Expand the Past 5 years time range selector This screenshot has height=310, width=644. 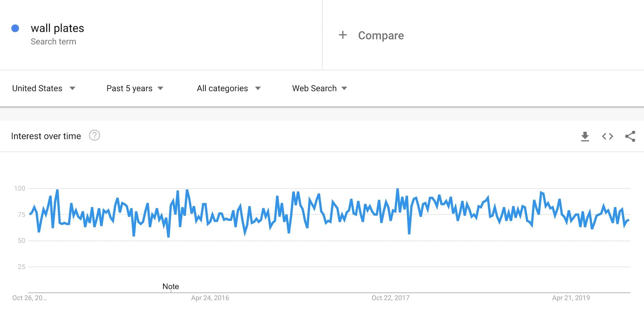[x=135, y=88]
